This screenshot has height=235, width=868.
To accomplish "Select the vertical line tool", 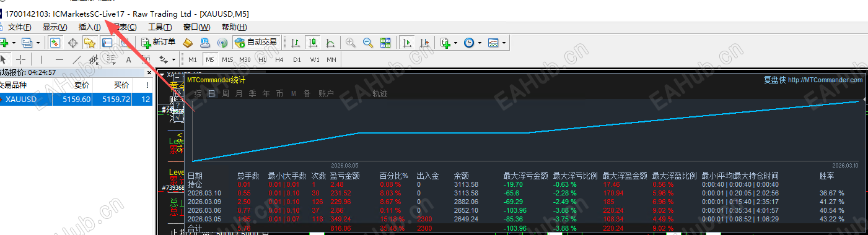I will 42,59.
